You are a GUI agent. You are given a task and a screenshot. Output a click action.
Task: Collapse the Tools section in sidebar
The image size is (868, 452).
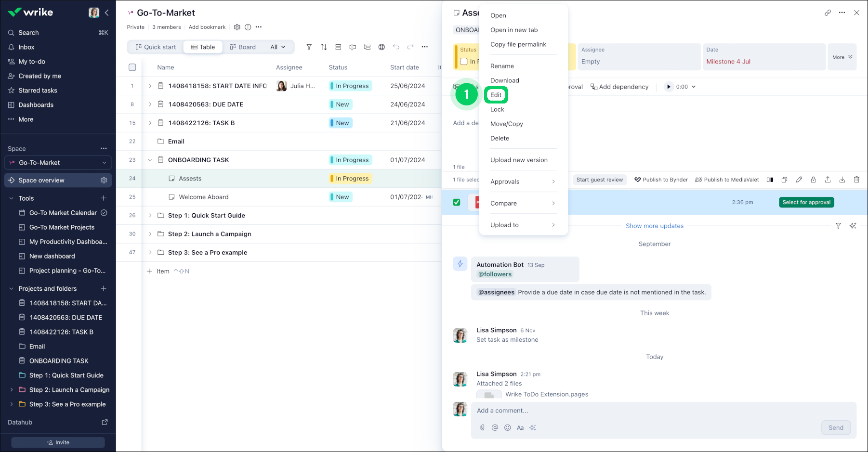point(12,198)
